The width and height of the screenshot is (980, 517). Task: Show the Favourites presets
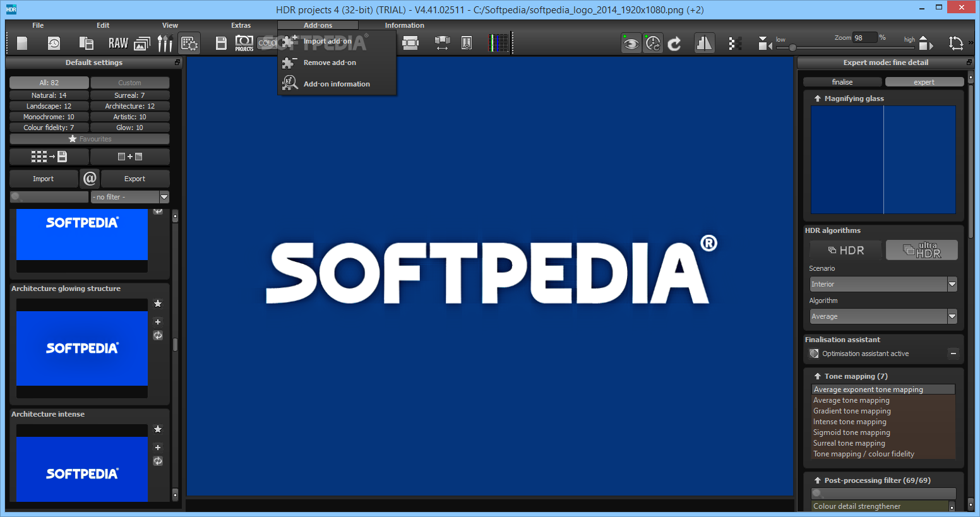pos(90,139)
